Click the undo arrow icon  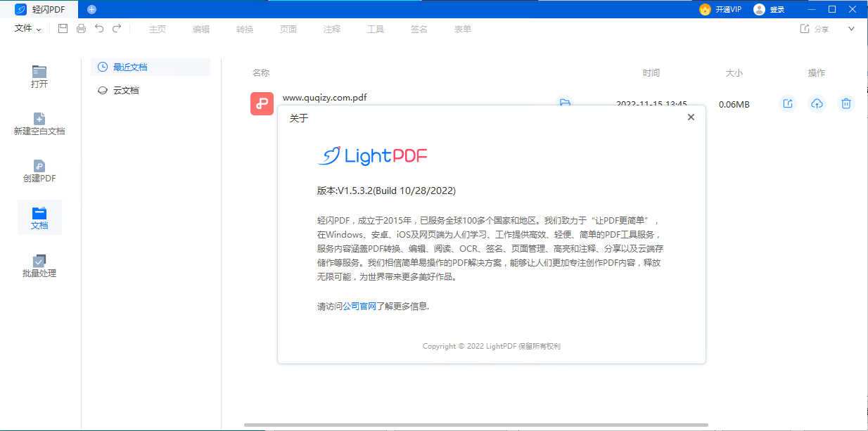click(99, 28)
